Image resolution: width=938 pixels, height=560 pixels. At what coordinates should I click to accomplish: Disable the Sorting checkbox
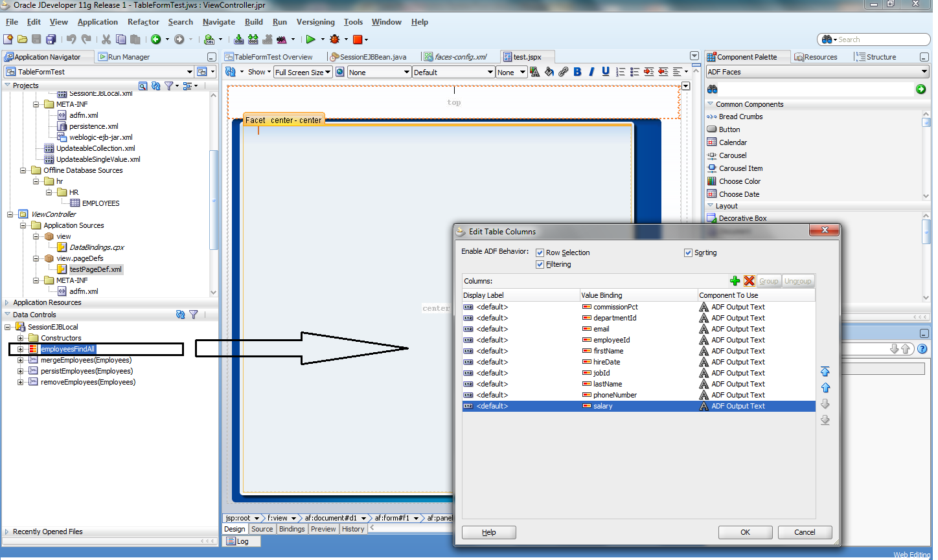[x=688, y=253]
